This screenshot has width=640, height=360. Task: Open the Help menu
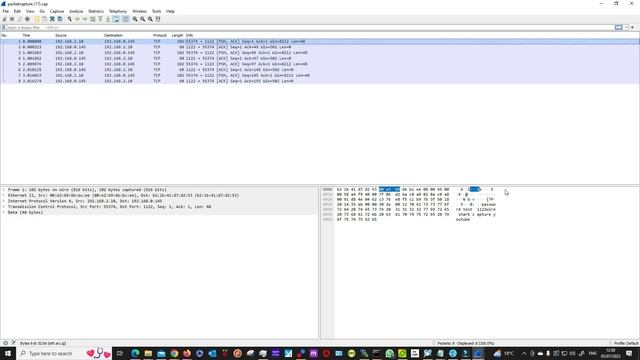[x=170, y=11]
